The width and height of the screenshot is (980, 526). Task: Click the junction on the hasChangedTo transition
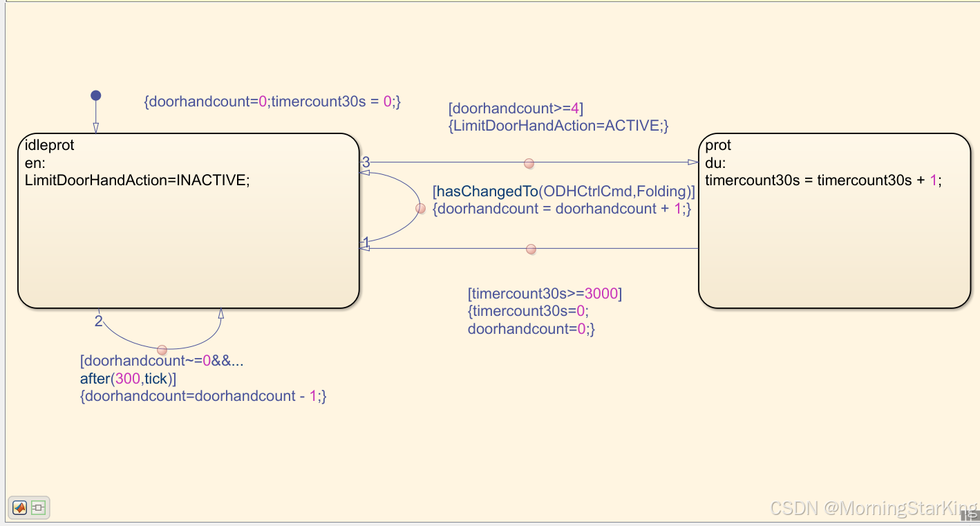[421, 208]
